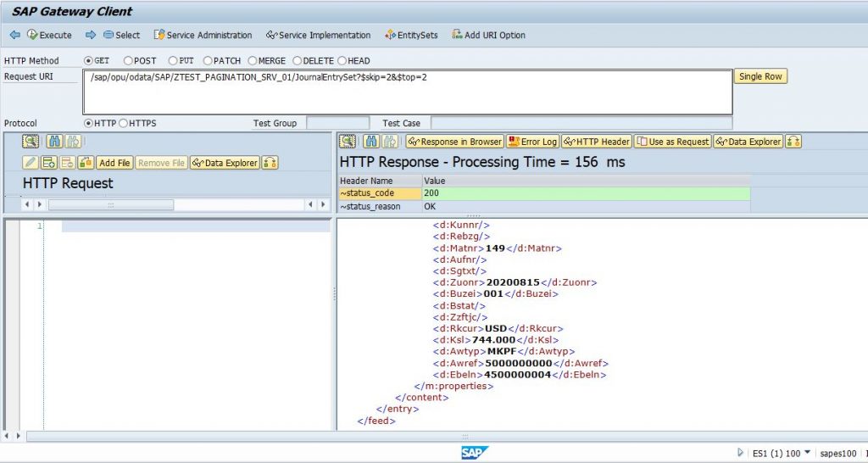
Task: Click the bottom-left horizontal scroll left arrow
Action: click(x=6, y=437)
